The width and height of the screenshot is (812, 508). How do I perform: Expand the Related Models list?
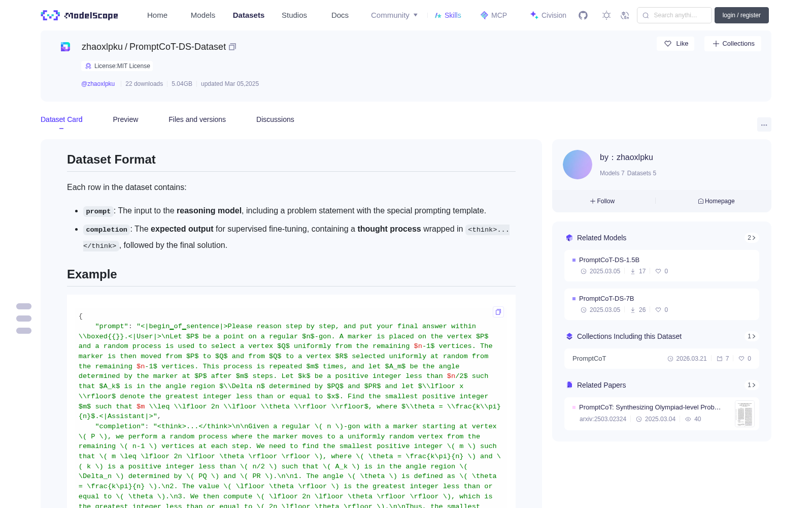tap(752, 238)
